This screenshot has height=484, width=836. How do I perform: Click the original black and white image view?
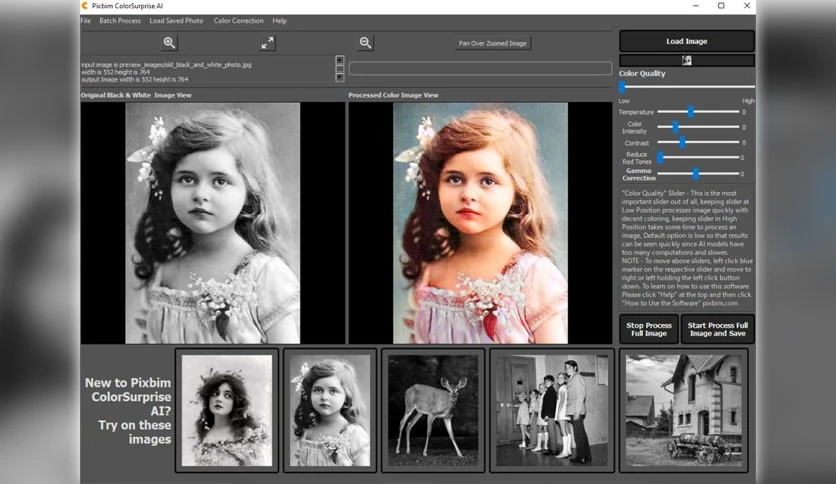click(x=213, y=223)
